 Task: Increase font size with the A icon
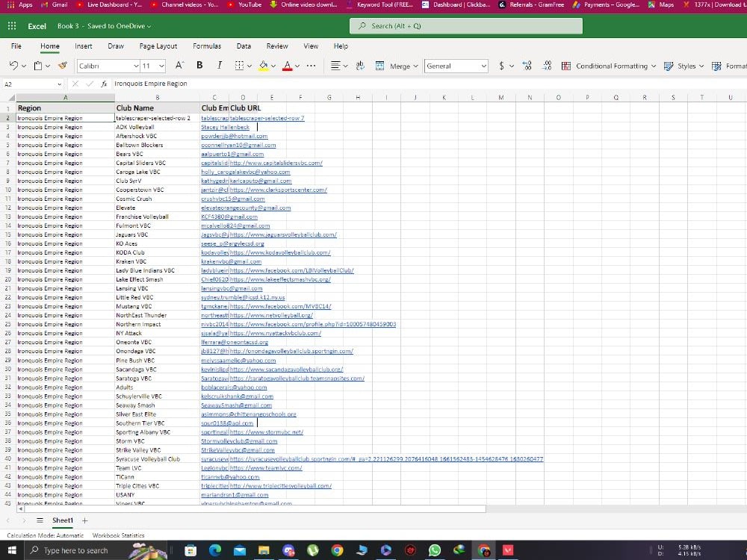(x=179, y=66)
